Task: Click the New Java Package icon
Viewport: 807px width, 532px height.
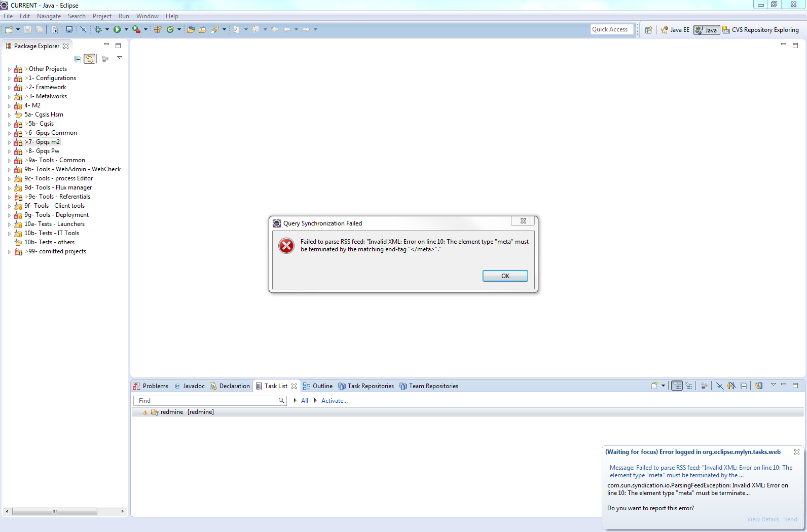Action: (158, 29)
